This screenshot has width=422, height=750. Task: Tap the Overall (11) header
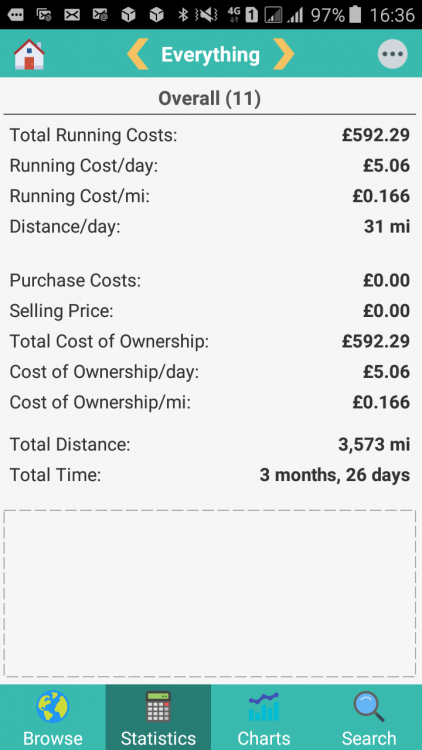(x=210, y=99)
